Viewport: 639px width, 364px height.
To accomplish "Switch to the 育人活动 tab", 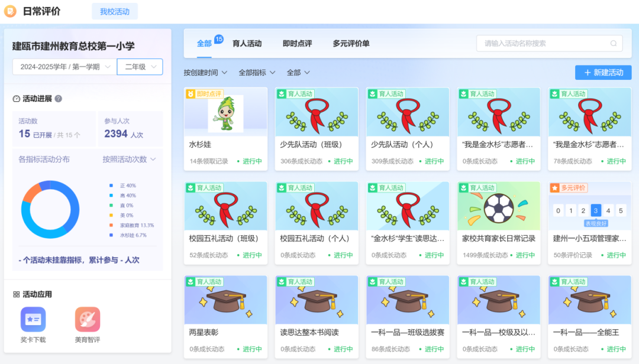I will pyautogui.click(x=247, y=43).
